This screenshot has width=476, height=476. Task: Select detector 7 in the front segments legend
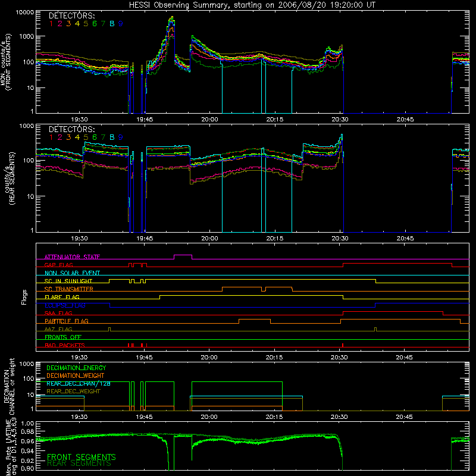103,24
